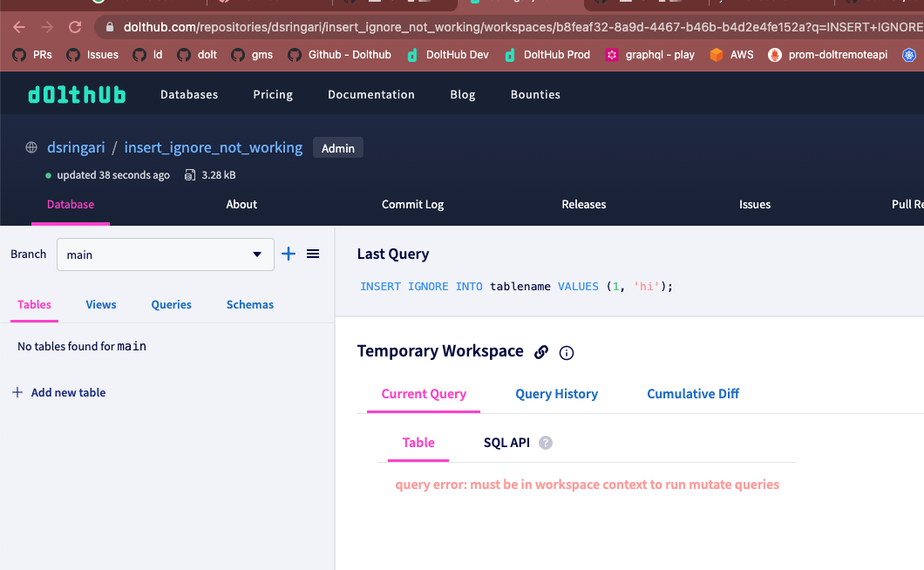
Task: Open the AWS bookmark
Action: click(x=733, y=54)
